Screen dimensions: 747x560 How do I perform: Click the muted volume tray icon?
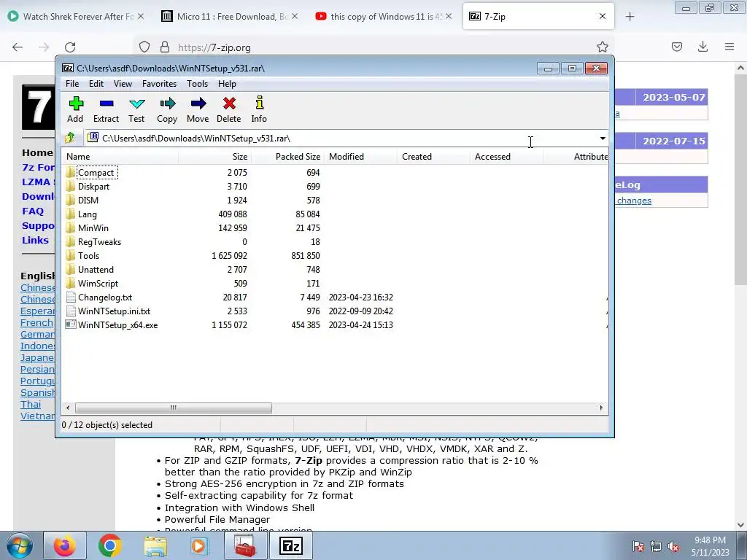(x=673, y=546)
